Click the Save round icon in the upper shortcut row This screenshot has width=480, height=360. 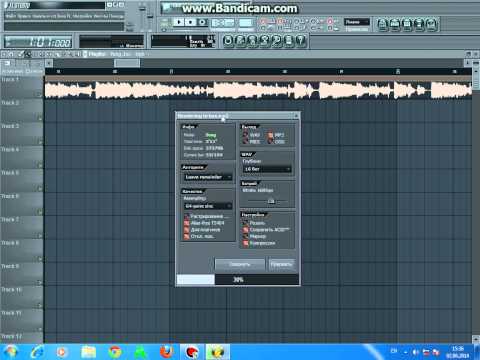point(395,24)
